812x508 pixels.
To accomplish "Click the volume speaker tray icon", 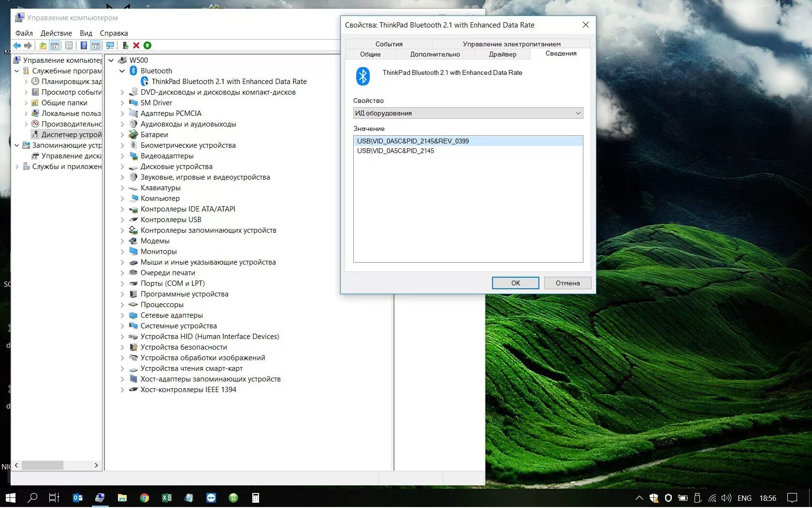I will [726, 498].
